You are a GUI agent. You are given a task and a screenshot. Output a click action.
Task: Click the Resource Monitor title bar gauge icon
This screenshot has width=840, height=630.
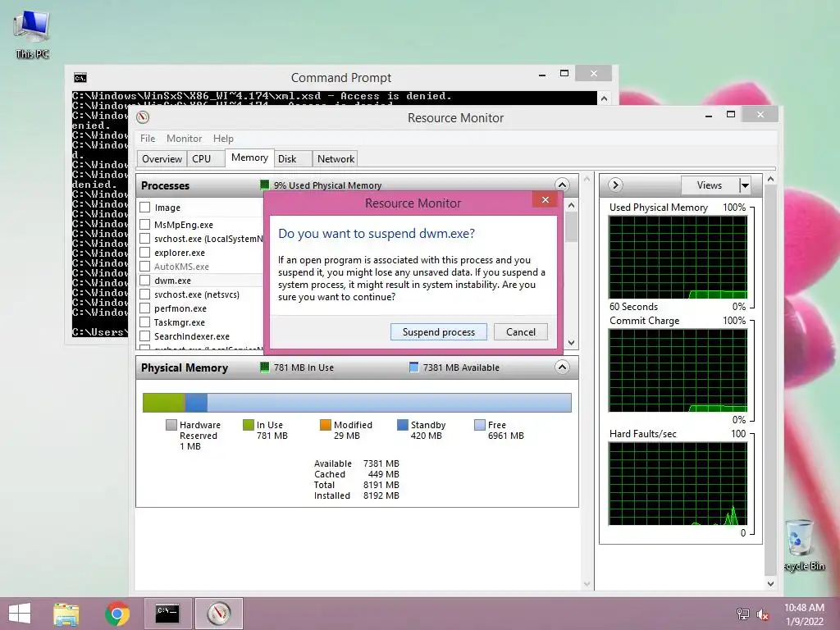143,117
